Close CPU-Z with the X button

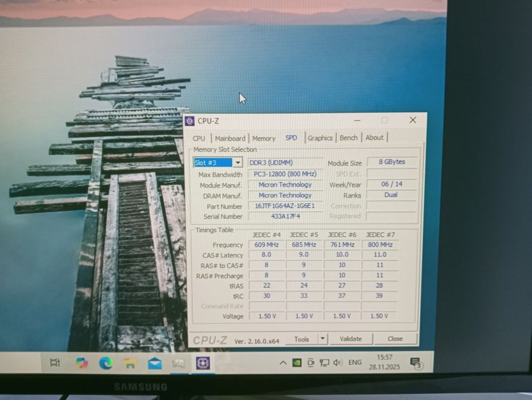(412, 120)
